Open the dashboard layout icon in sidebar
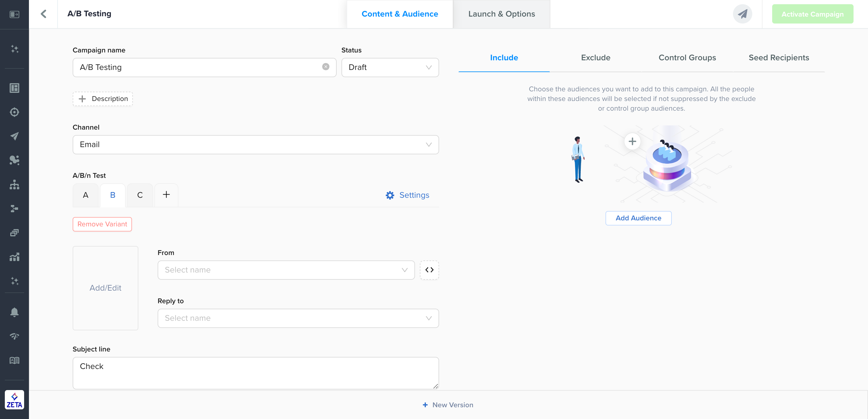 pyautogui.click(x=14, y=88)
